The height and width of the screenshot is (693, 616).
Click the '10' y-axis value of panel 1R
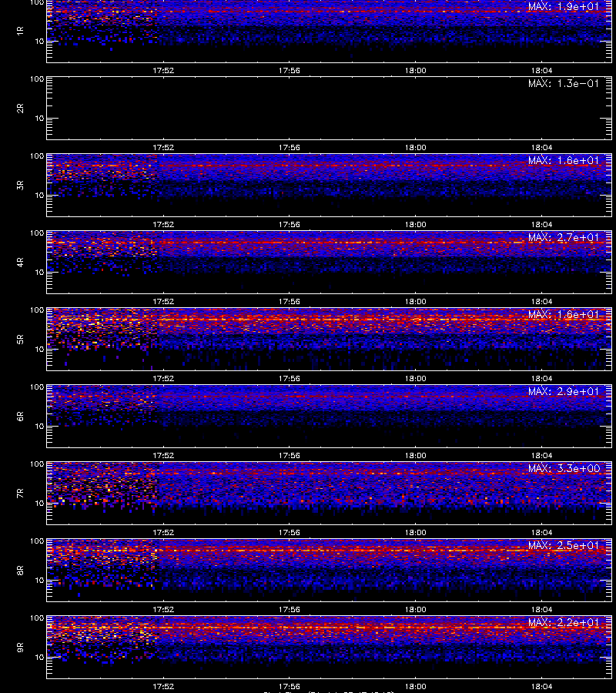pos(39,41)
